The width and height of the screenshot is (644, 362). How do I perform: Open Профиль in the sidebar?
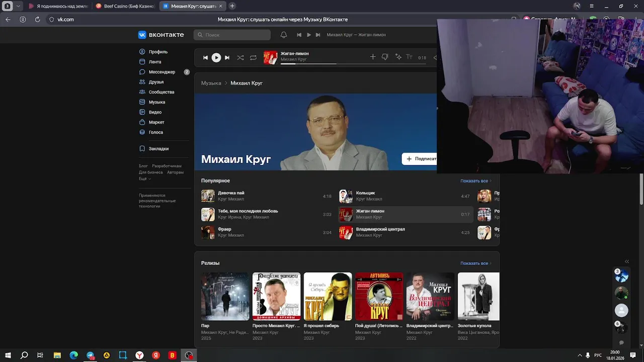click(158, 52)
